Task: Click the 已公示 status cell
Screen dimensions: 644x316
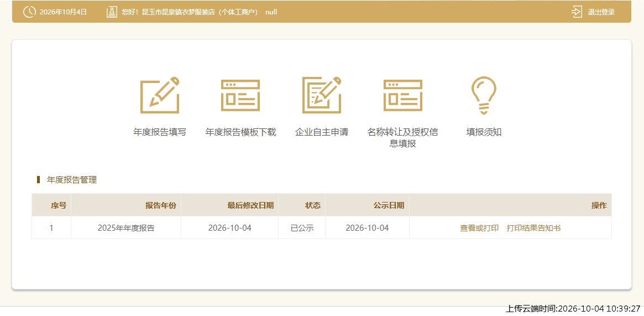Action: click(x=302, y=228)
